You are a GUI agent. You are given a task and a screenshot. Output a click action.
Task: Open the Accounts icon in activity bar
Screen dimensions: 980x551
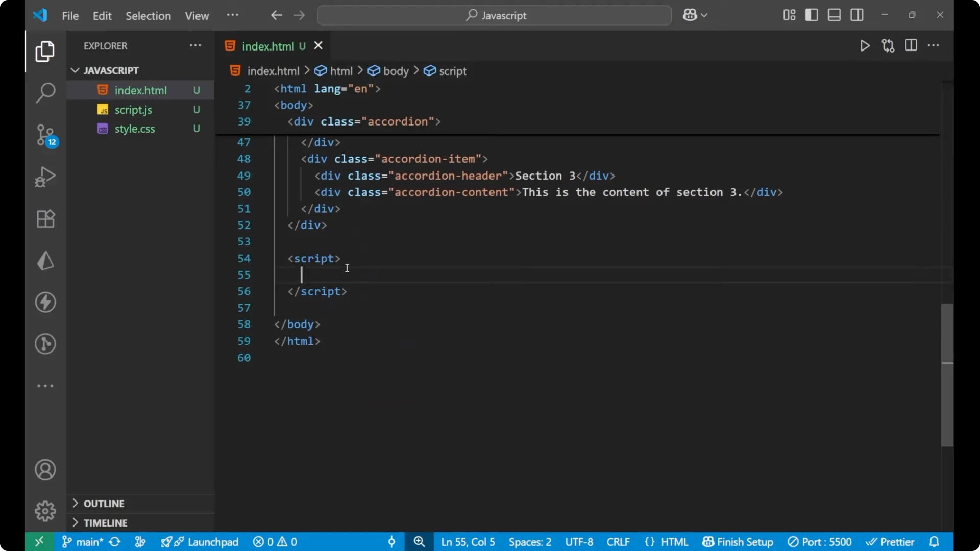(45, 469)
